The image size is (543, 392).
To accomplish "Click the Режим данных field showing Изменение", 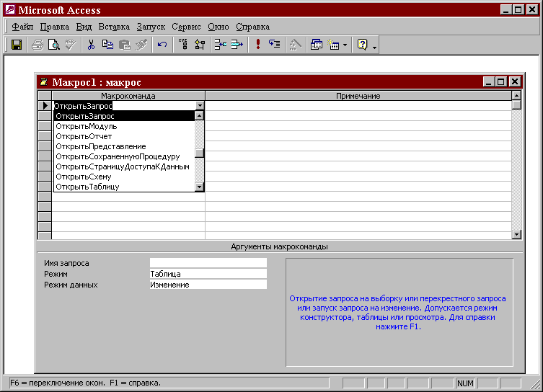I will coord(208,285).
